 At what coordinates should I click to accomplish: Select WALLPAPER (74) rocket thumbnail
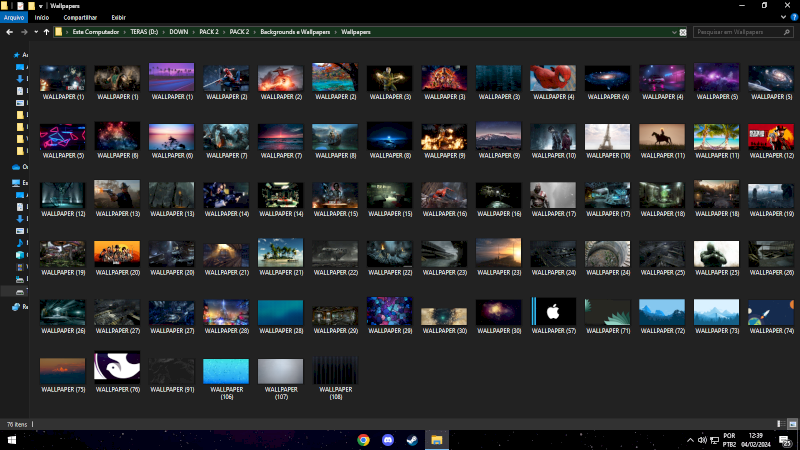pyautogui.click(x=771, y=312)
